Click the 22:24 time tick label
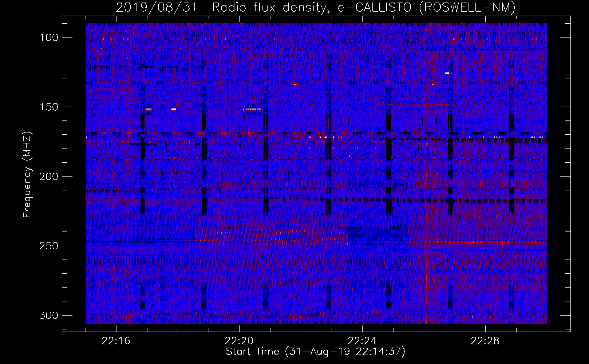Screen dimensions: 589x364 362,341
